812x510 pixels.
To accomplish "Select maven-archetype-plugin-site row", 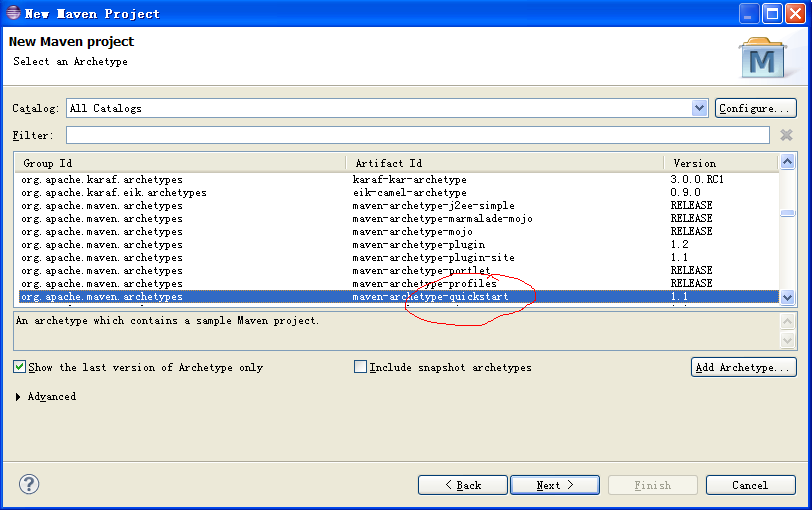I will (x=399, y=257).
